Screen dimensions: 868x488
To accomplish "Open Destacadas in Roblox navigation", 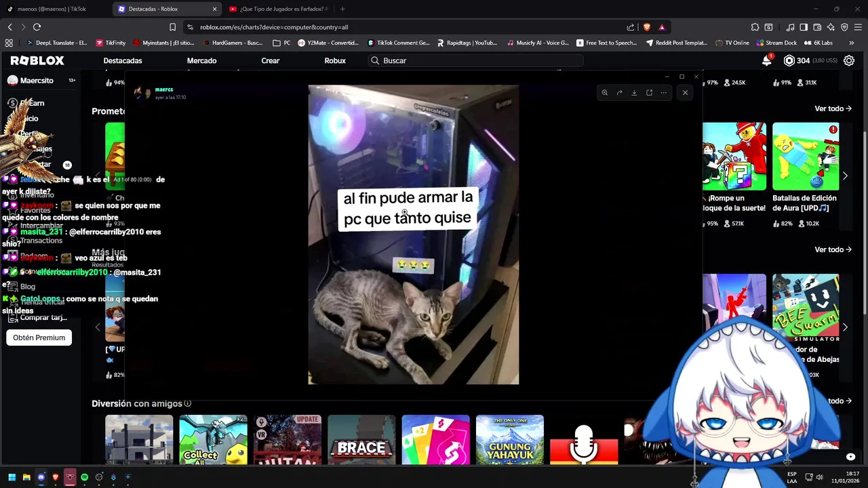I will [123, 60].
